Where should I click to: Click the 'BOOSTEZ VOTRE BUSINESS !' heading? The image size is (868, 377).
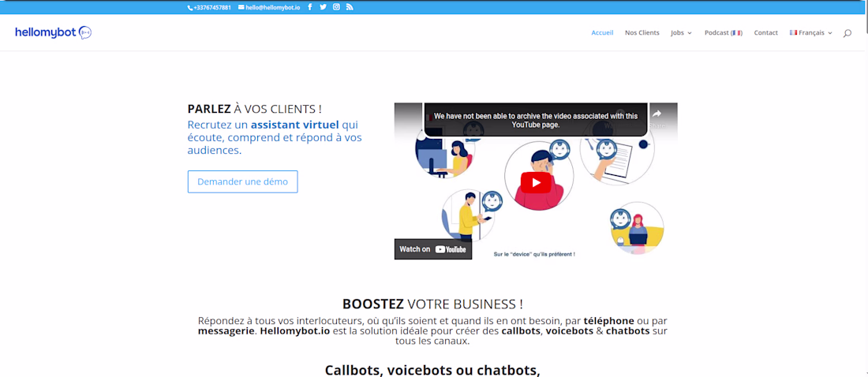(x=433, y=304)
